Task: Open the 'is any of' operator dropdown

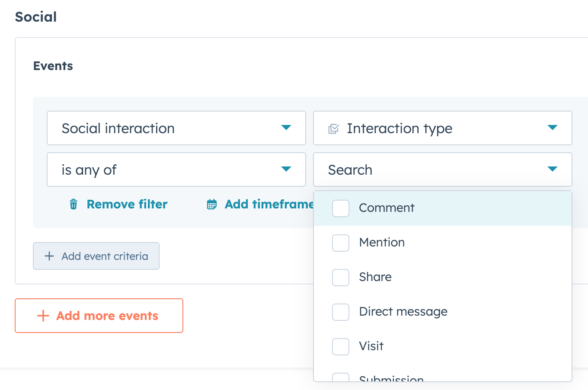Action: [x=176, y=169]
